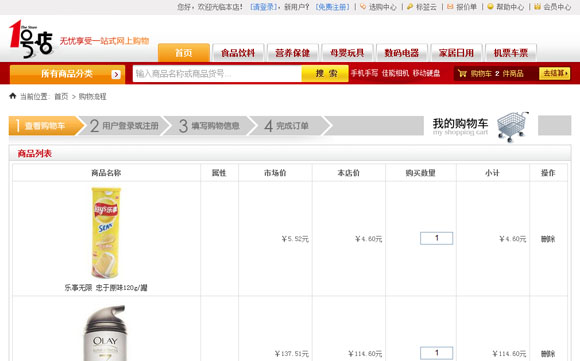Click quantity field for Olay product
The image size is (580, 361).
pyautogui.click(x=436, y=353)
